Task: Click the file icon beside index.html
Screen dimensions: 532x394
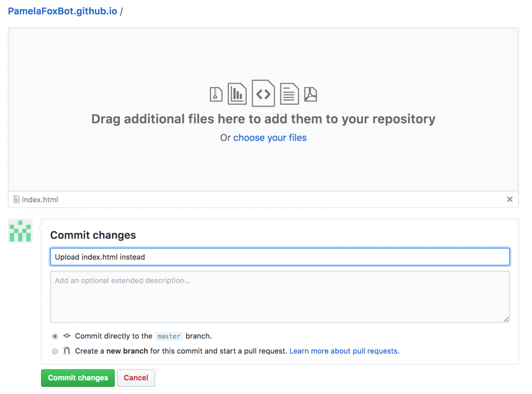Action: [17, 200]
